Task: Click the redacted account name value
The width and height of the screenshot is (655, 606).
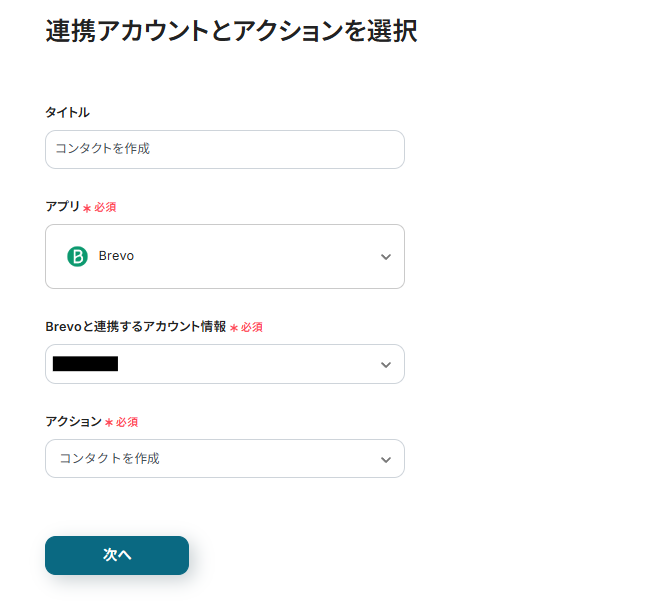Action: click(85, 364)
